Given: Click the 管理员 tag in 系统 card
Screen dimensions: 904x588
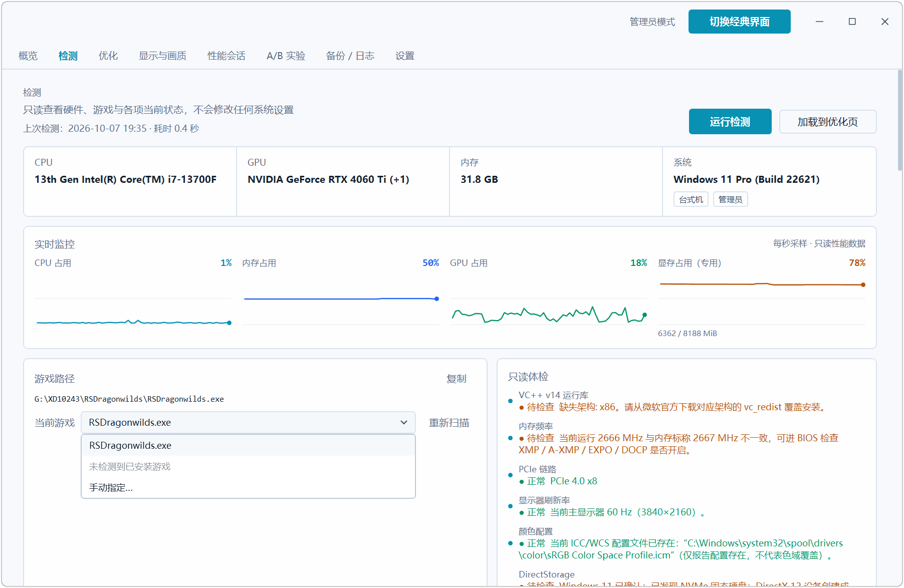Looking at the screenshot, I should [x=731, y=199].
